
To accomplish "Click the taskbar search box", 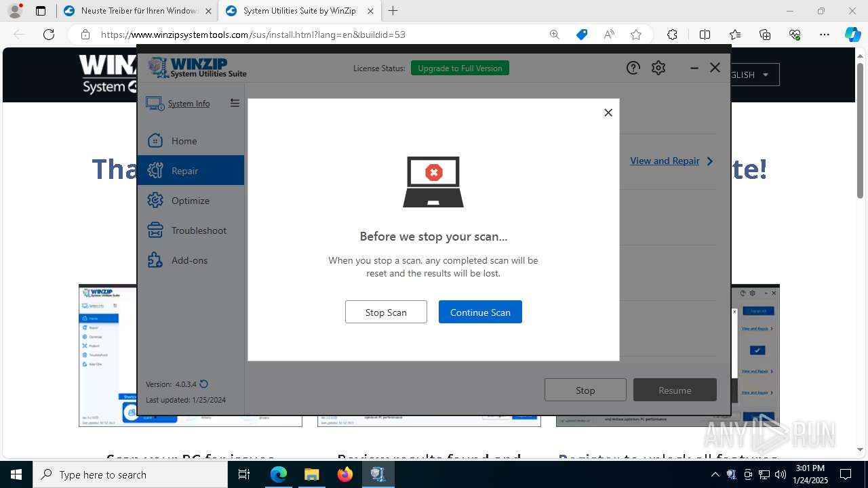I will (x=130, y=474).
